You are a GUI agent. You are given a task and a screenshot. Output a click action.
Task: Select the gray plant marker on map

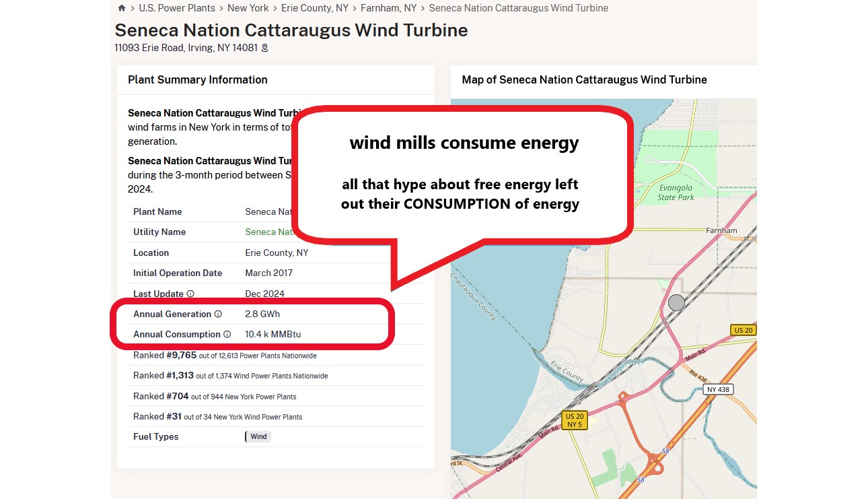click(676, 302)
